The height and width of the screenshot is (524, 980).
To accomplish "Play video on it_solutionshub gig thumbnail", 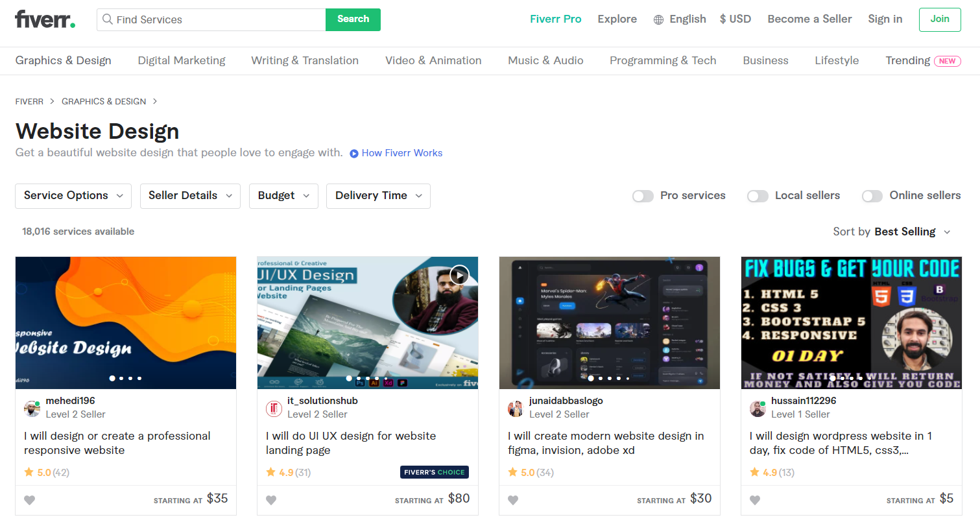I will click(x=459, y=275).
